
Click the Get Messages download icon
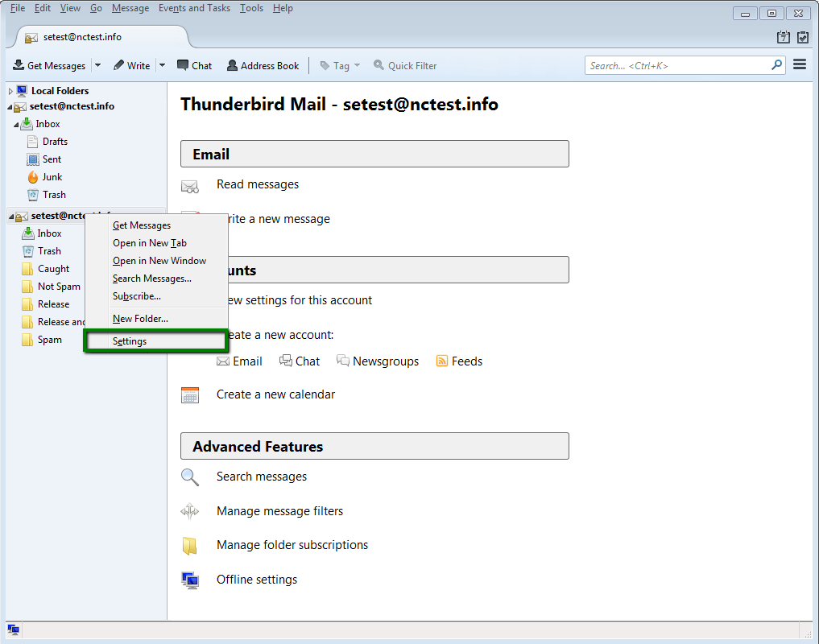click(x=19, y=64)
